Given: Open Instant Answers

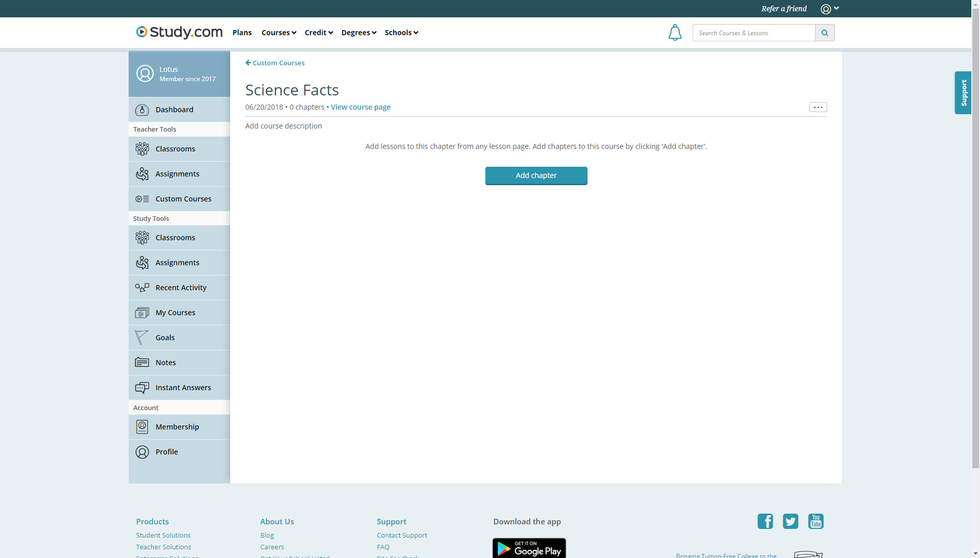Looking at the screenshot, I should tap(183, 387).
